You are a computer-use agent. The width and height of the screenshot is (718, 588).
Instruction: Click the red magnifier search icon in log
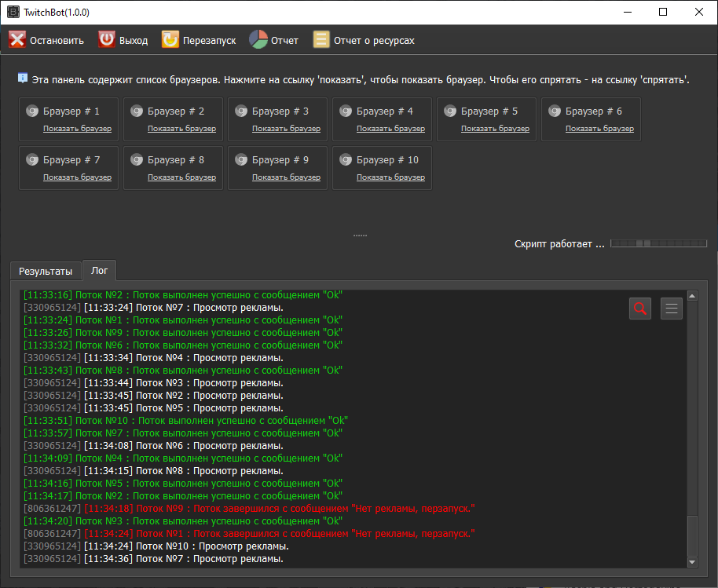(x=640, y=309)
